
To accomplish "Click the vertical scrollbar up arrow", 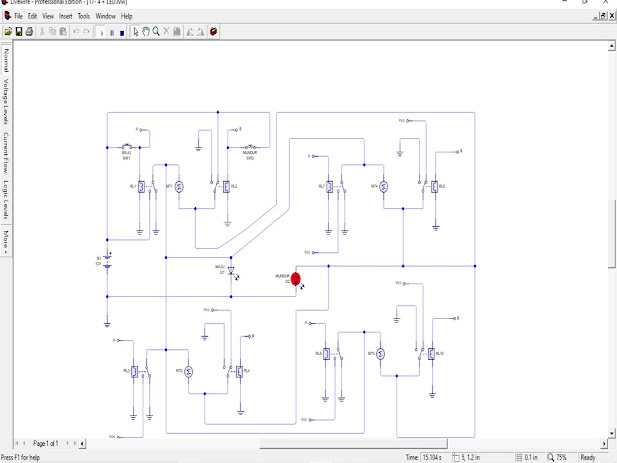I will (x=611, y=46).
